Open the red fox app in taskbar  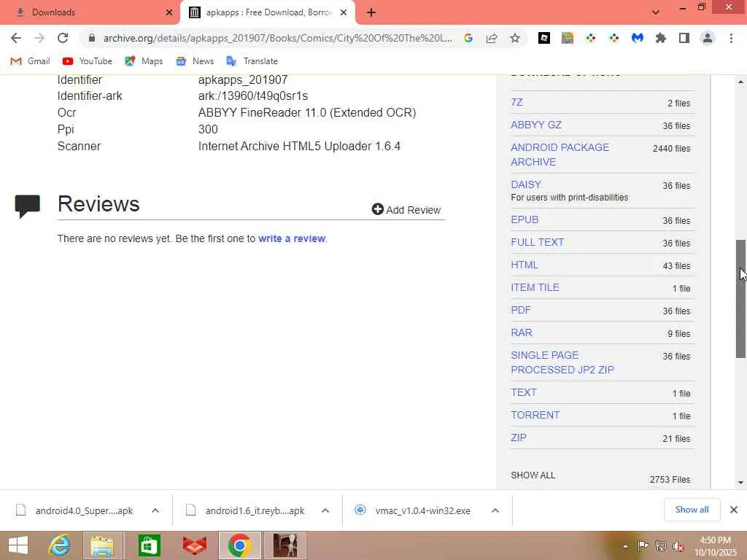pyautogui.click(x=194, y=545)
